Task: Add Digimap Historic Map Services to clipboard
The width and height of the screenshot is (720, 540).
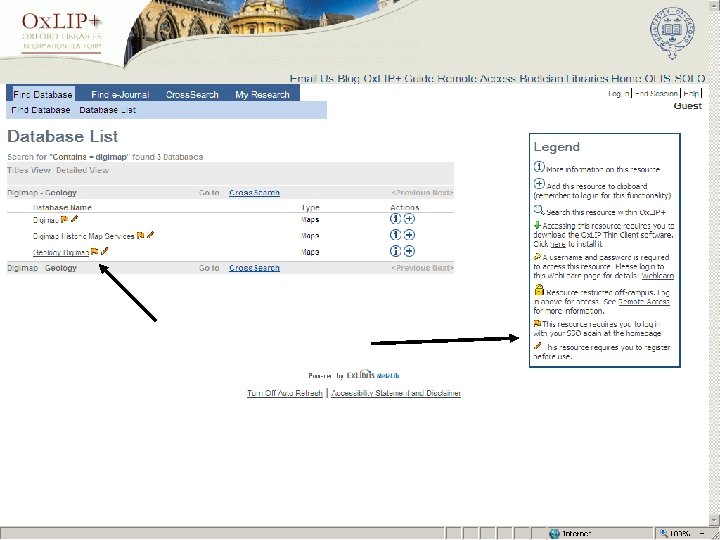Action: coord(409,235)
